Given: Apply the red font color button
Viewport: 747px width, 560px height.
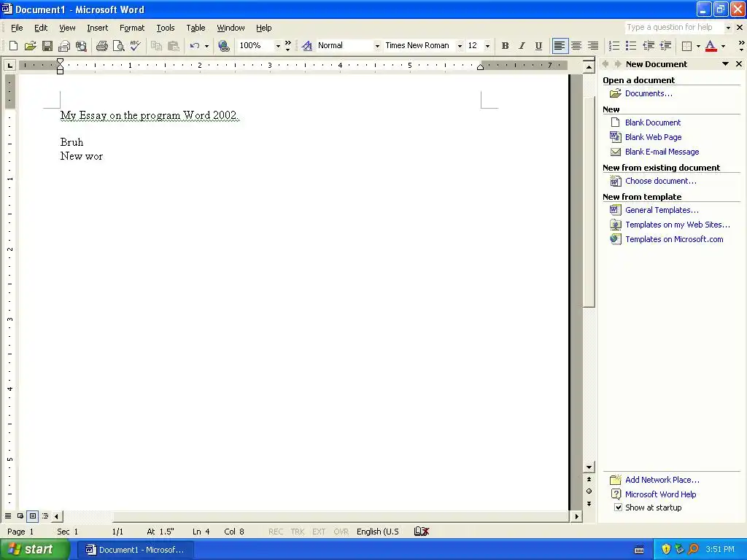Looking at the screenshot, I should [x=711, y=46].
